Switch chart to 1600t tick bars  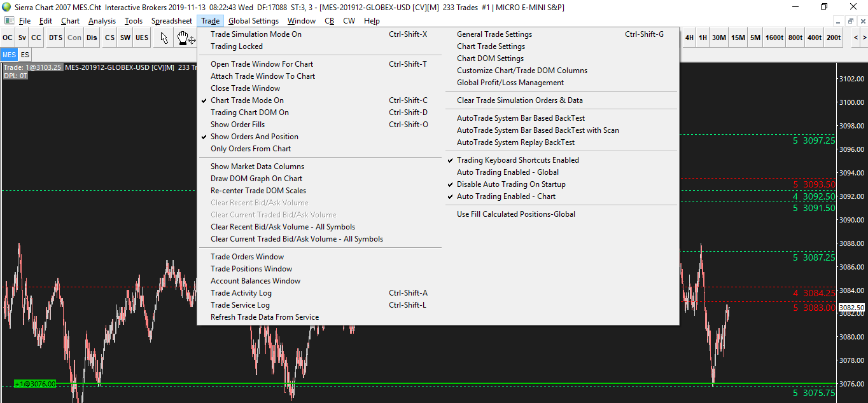(x=774, y=38)
